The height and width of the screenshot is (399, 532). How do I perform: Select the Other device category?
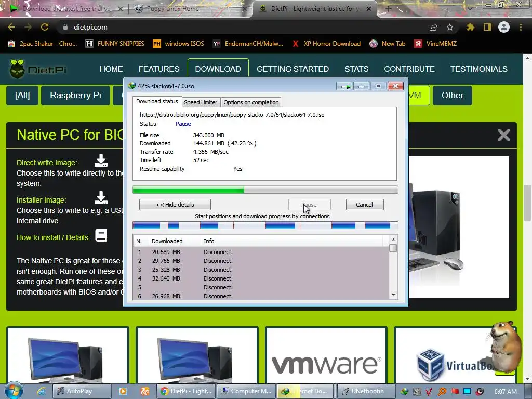453,96
